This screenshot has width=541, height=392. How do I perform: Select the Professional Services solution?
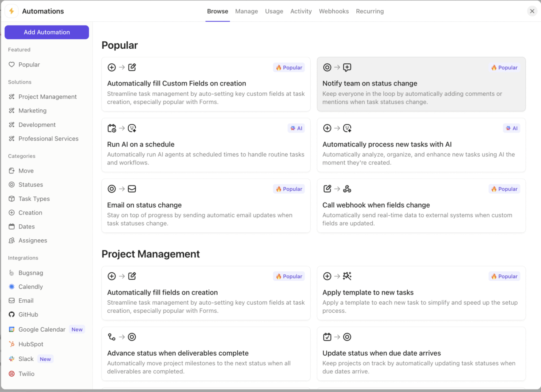[x=48, y=138]
